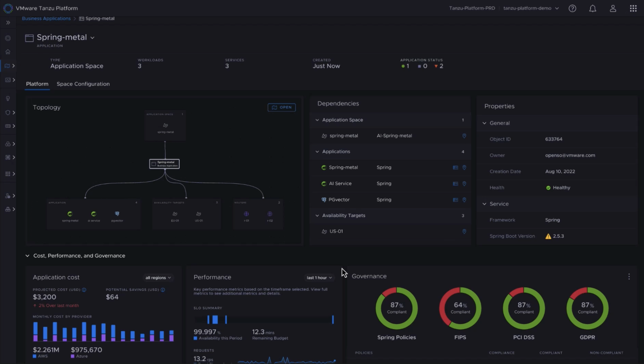Click the 12.3 mins remaining budget value

tap(263, 332)
